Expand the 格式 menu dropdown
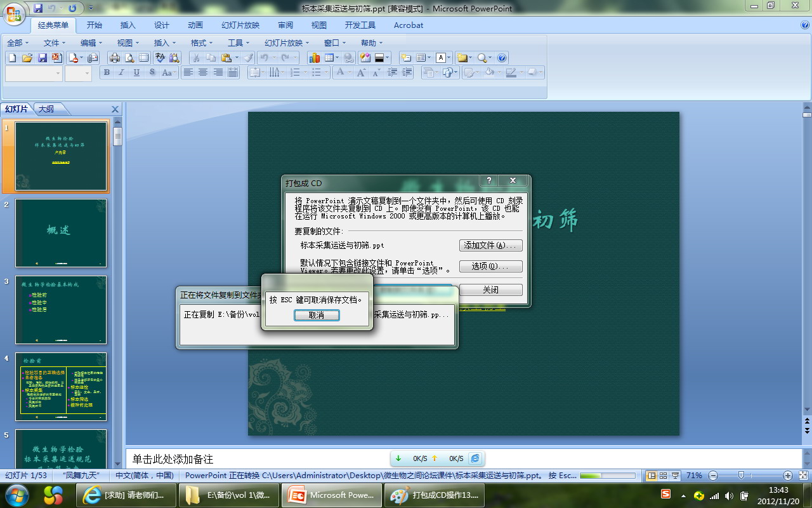This screenshot has height=508, width=812. pos(201,43)
